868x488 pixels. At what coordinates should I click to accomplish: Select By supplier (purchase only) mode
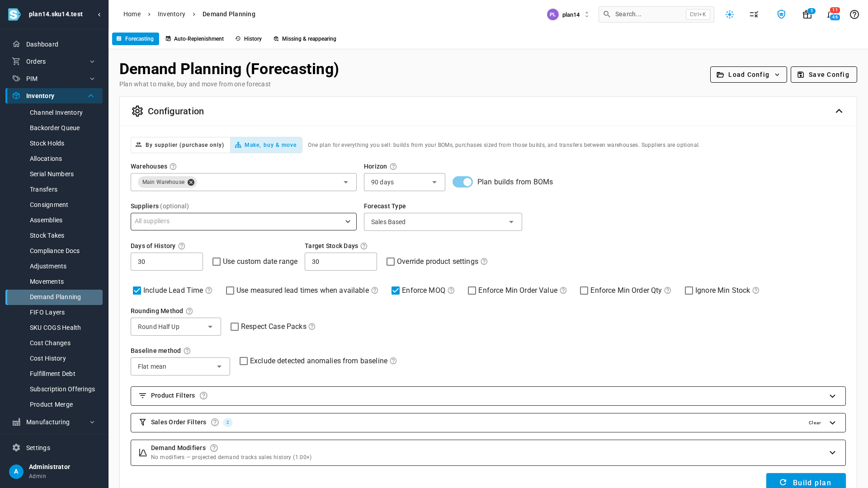tap(180, 145)
